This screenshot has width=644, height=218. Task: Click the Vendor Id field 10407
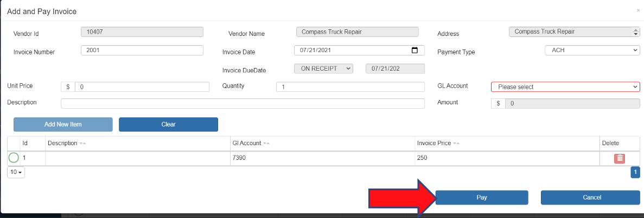coord(142,32)
